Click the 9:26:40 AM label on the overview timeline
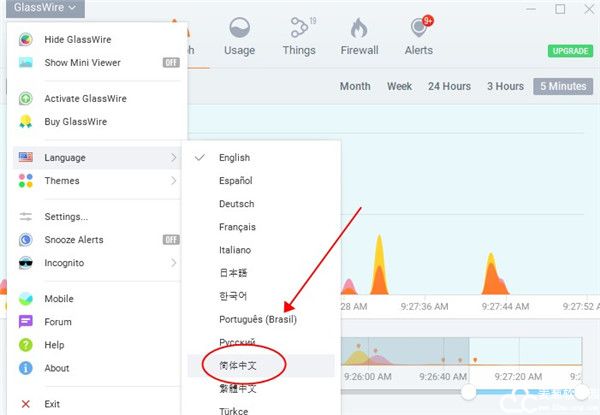 click(443, 377)
